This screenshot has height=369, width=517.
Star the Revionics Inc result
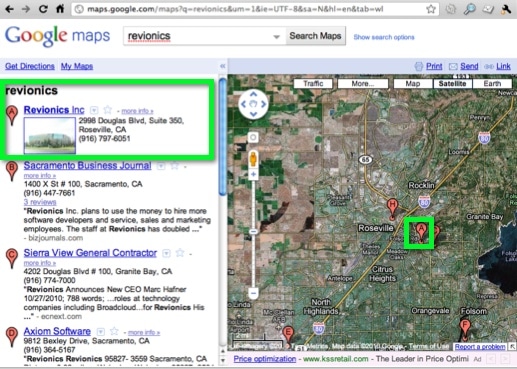click(107, 109)
